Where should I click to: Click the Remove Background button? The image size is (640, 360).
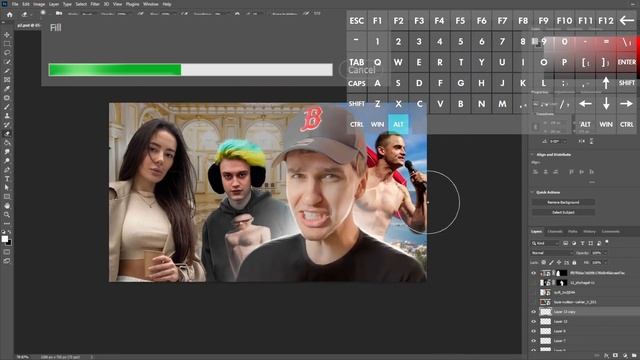[x=563, y=202]
